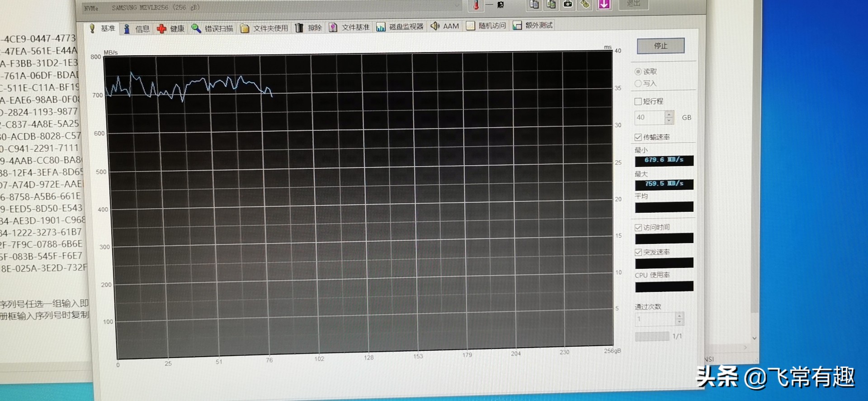Click the file benchmark document icon
Image resolution: width=868 pixels, height=401 pixels.
point(333,28)
